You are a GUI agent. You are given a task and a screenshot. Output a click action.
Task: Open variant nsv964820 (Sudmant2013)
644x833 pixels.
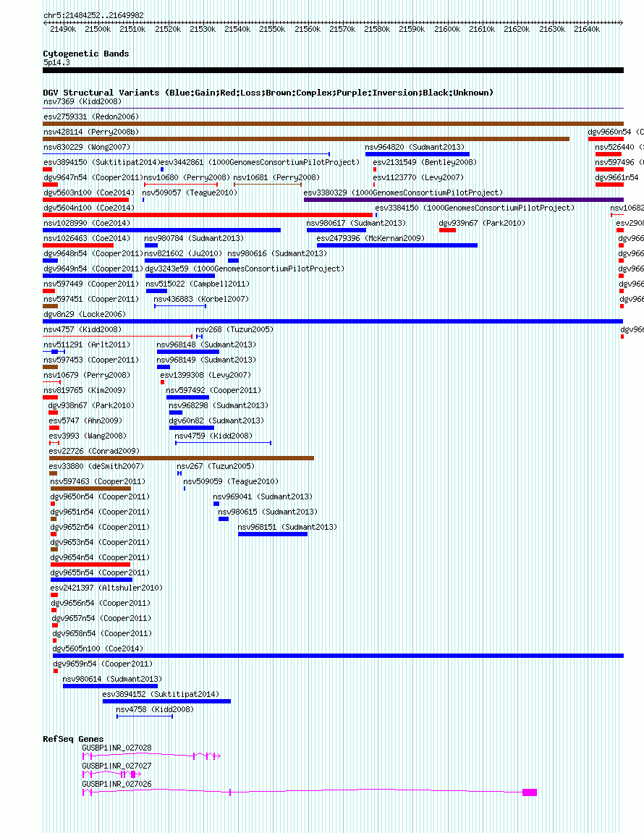click(415, 147)
